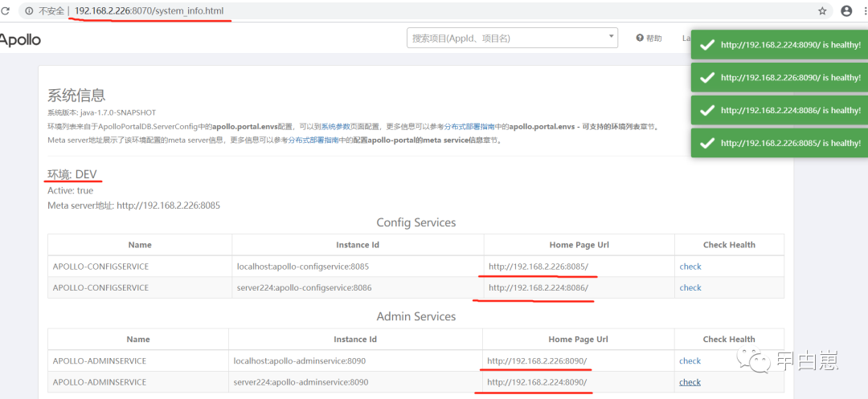Click the Meta server地址 line
The image size is (868, 399).
134,205
